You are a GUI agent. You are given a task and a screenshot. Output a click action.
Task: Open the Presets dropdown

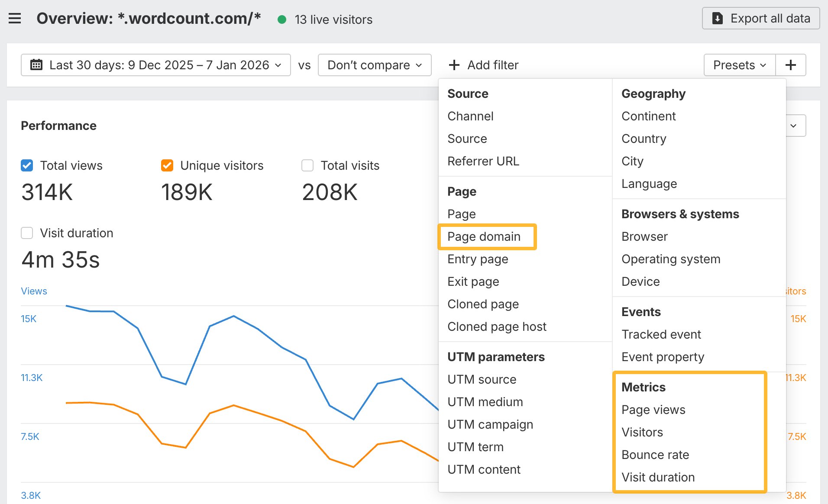click(x=739, y=65)
